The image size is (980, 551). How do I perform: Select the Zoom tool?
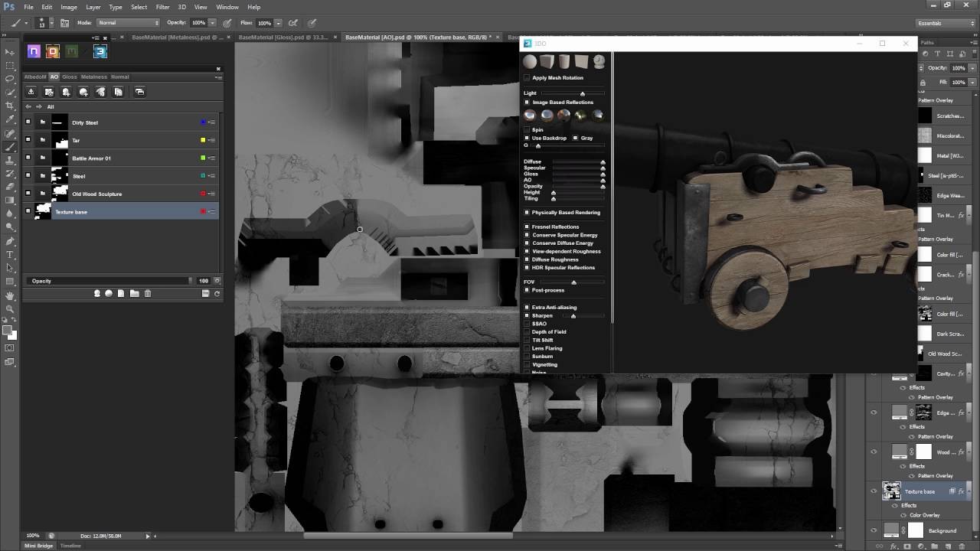coord(10,309)
